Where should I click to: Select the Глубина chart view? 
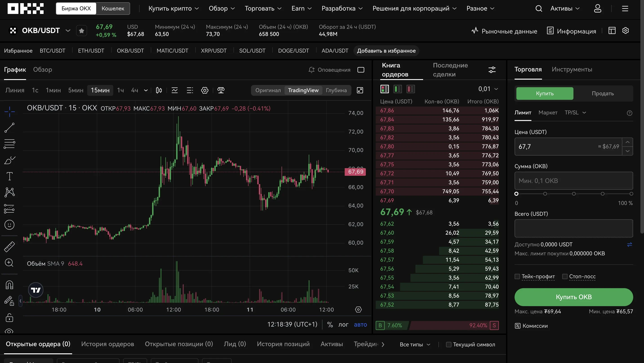point(336,90)
